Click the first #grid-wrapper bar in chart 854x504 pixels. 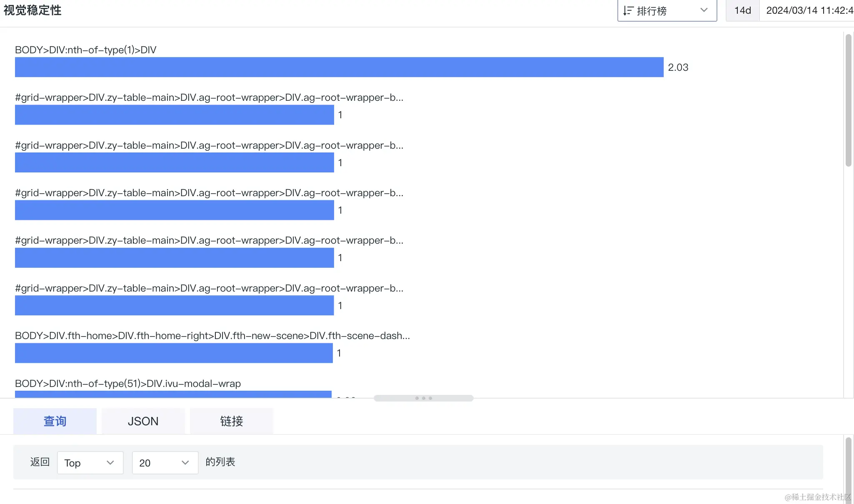coord(175,115)
